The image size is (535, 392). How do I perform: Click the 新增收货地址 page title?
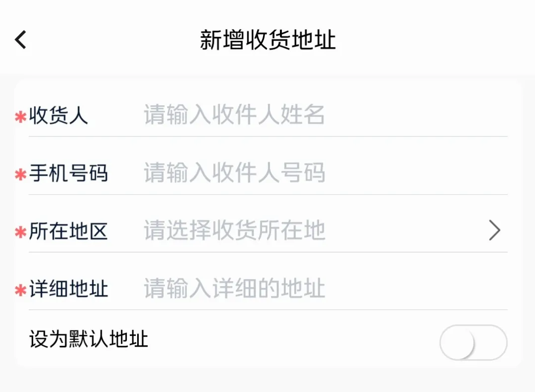click(267, 40)
